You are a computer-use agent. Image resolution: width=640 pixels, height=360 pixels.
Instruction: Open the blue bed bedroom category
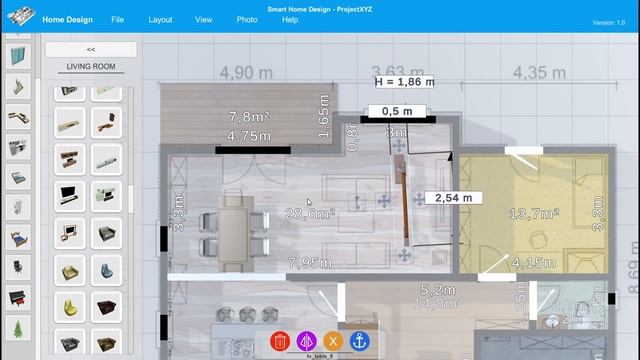(18, 178)
